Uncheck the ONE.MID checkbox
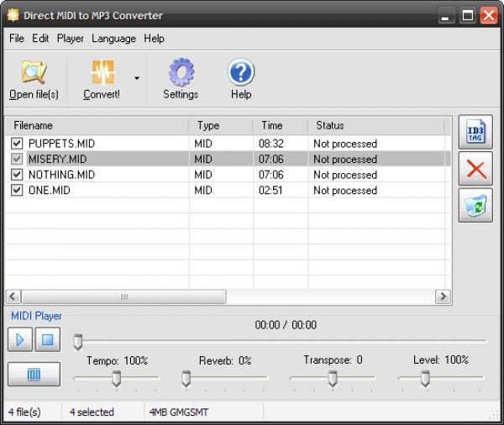 [x=17, y=190]
